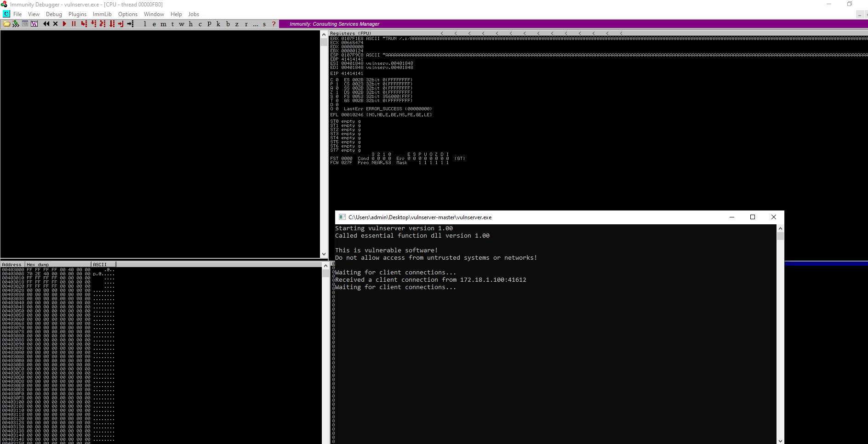This screenshot has height=444, width=868.
Task: Click the red question mark help icon
Action: [x=274, y=24]
